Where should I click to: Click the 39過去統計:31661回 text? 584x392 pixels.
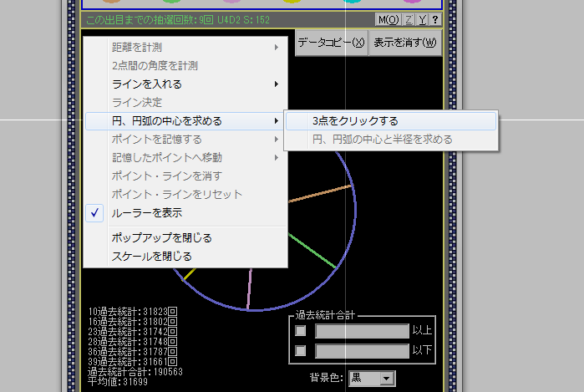click(x=133, y=361)
